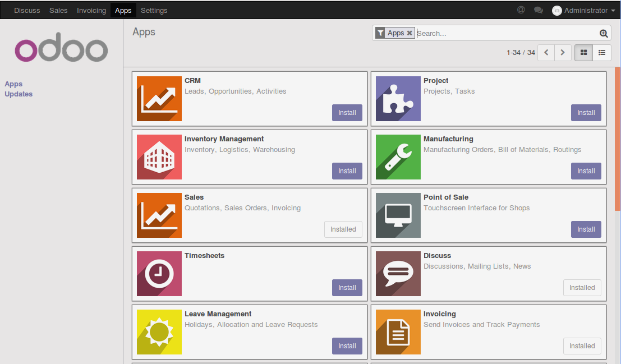
Task: Select the Invoicing document icon
Action: [x=398, y=332]
